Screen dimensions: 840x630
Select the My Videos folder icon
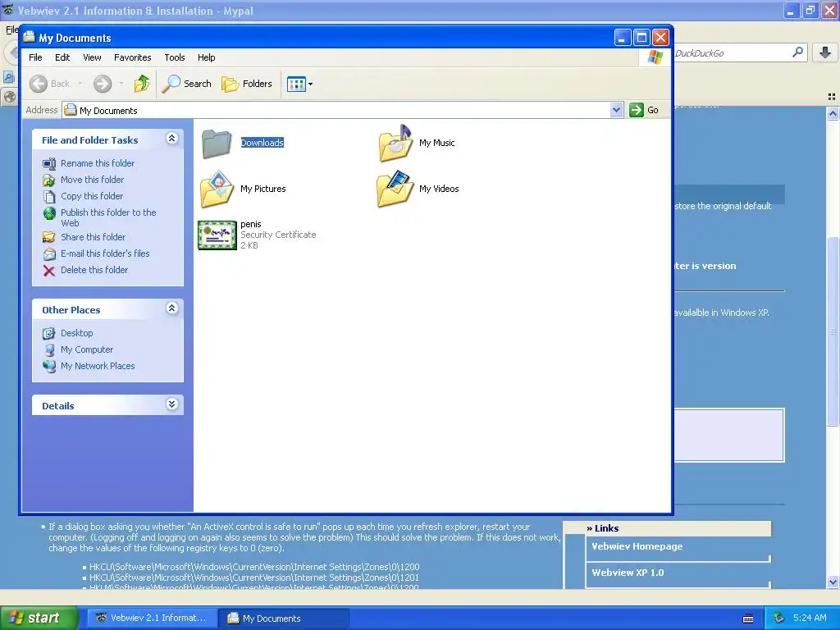[x=395, y=189]
